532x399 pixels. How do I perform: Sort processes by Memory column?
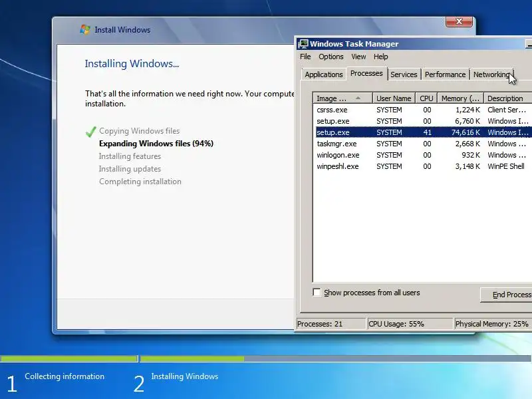click(x=460, y=98)
